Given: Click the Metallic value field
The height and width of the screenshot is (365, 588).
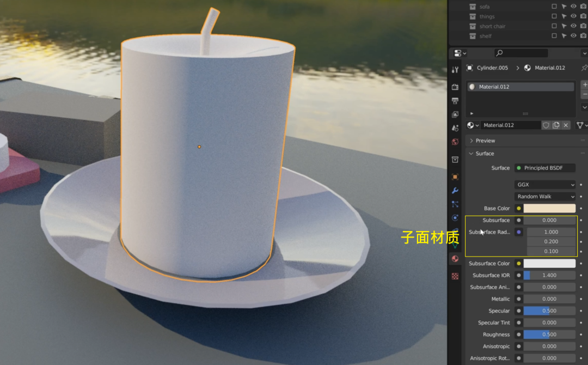Looking at the screenshot, I should (549, 299).
